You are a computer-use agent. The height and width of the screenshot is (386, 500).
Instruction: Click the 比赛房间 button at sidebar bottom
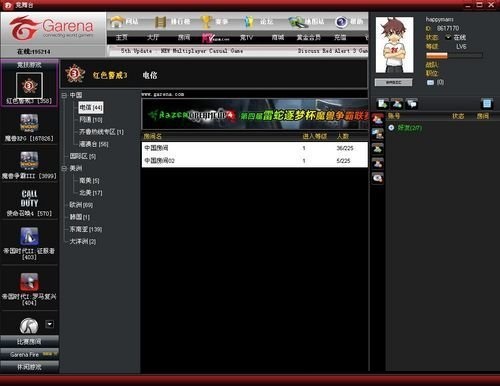coord(29,342)
